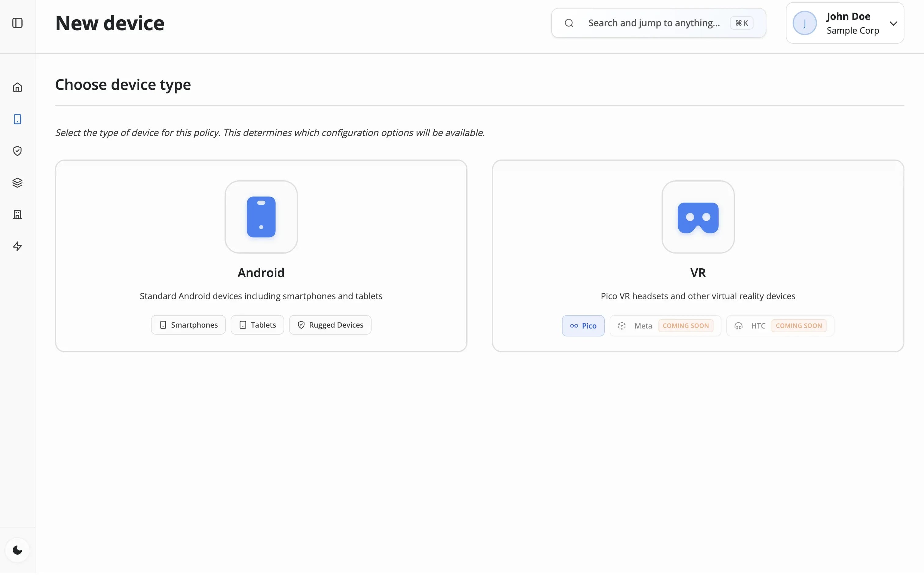Image resolution: width=924 pixels, height=580 pixels.
Task: Open the building organization sidebar icon
Action: coord(17,215)
